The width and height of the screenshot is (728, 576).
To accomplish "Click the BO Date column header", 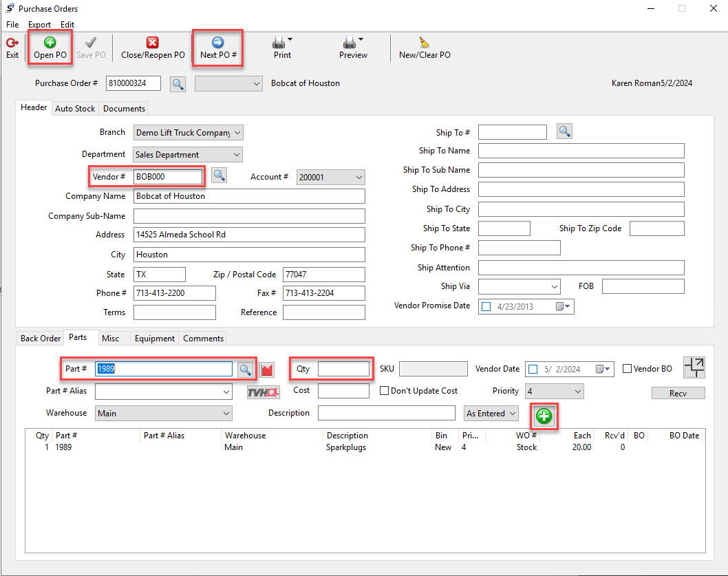I will (x=684, y=436).
